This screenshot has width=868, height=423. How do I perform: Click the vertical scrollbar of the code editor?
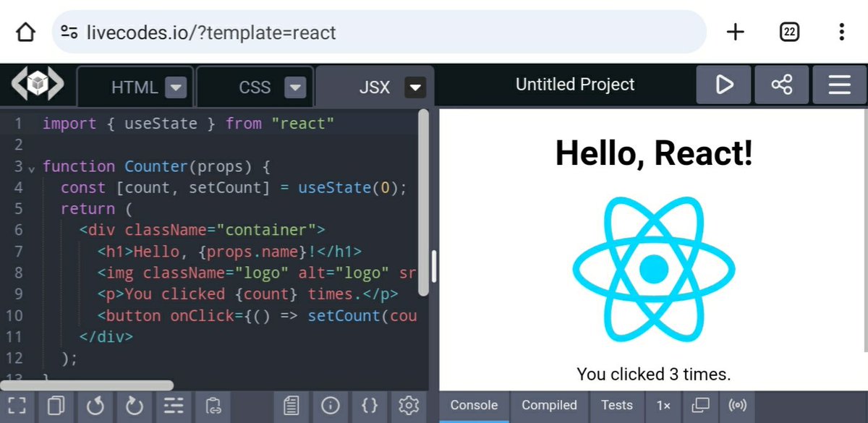(x=424, y=202)
